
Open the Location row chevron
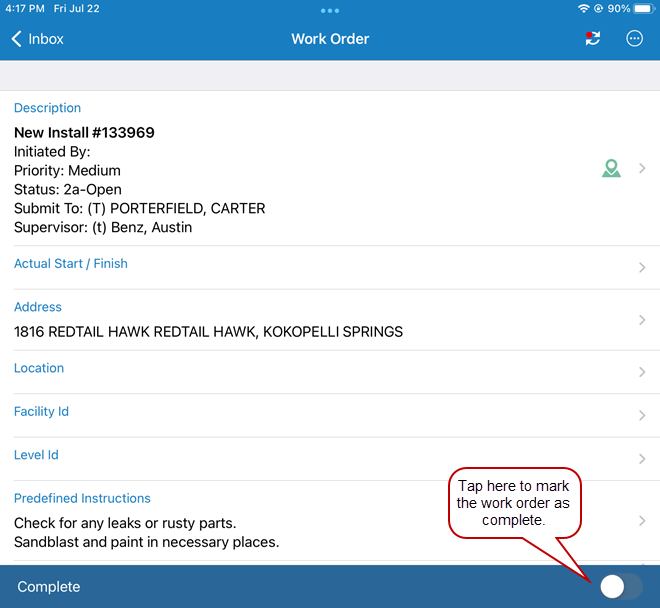coord(642,372)
